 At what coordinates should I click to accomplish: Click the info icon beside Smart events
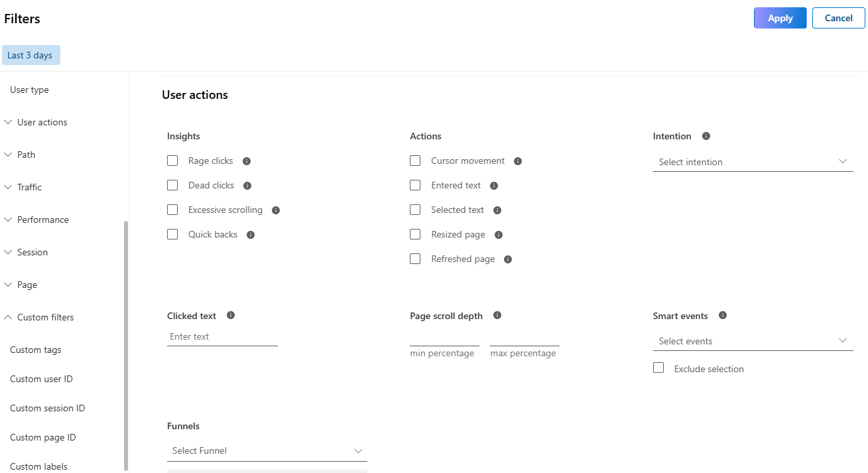[723, 315]
